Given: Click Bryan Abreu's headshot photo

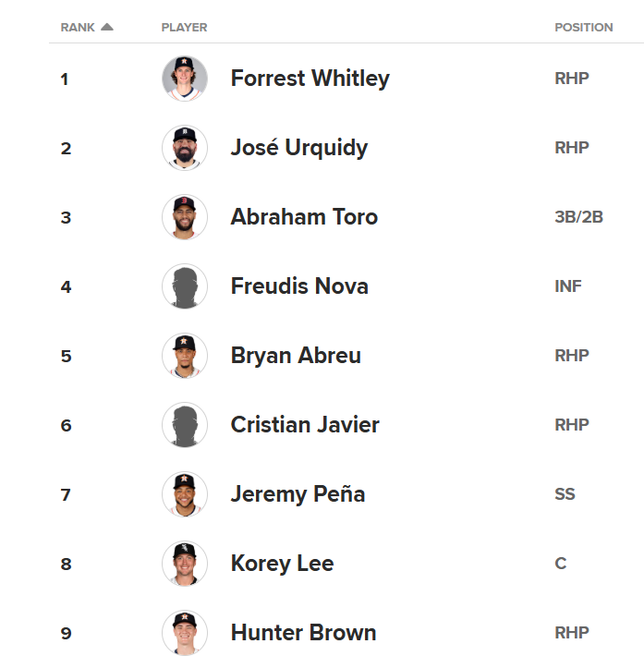Looking at the screenshot, I should 185,356.
